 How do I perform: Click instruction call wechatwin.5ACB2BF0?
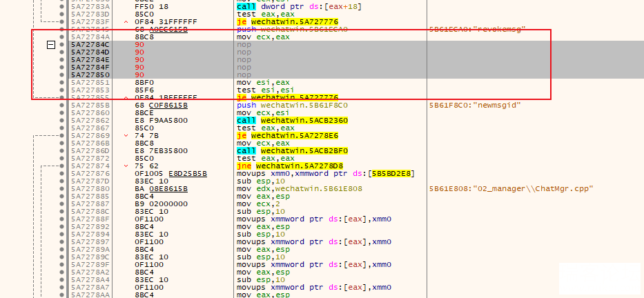(x=293, y=150)
